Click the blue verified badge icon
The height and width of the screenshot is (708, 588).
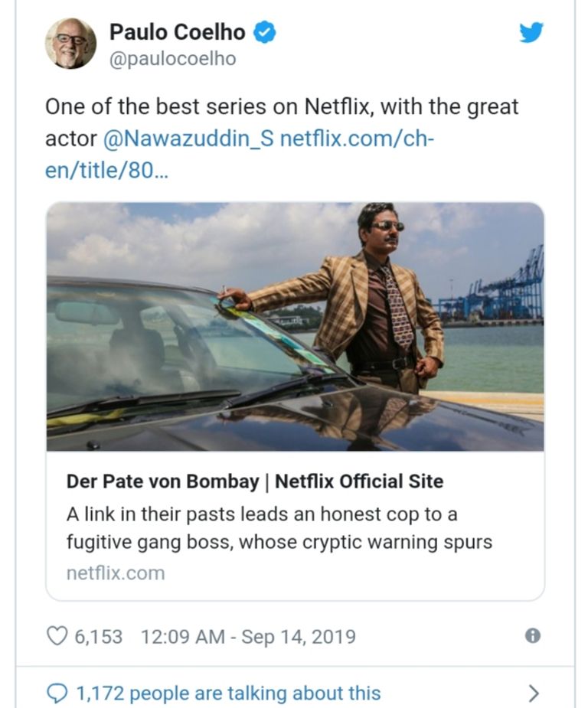[265, 32]
